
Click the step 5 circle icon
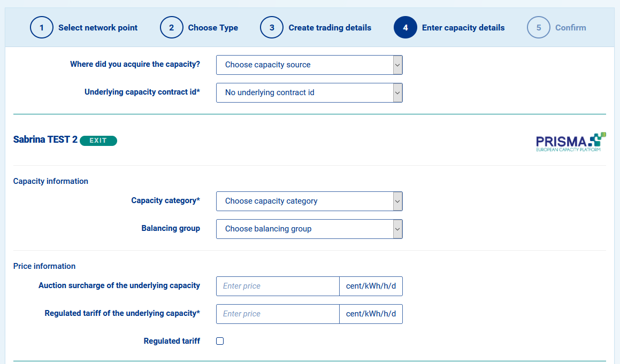538,28
